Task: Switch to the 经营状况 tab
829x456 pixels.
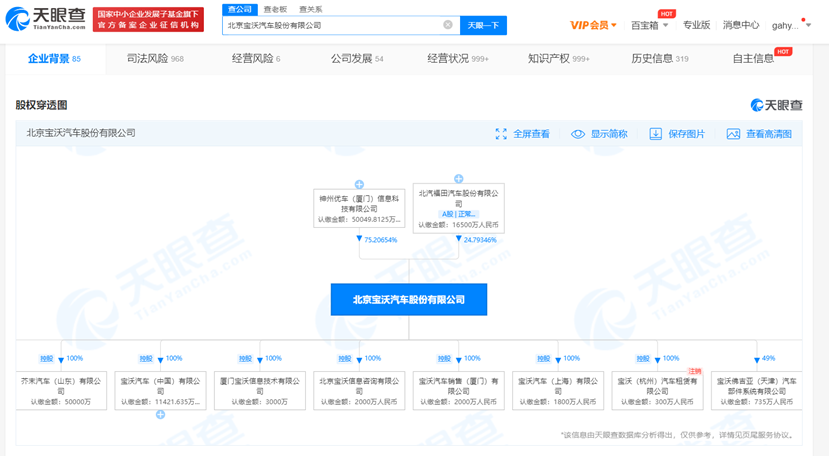Action: [x=458, y=59]
